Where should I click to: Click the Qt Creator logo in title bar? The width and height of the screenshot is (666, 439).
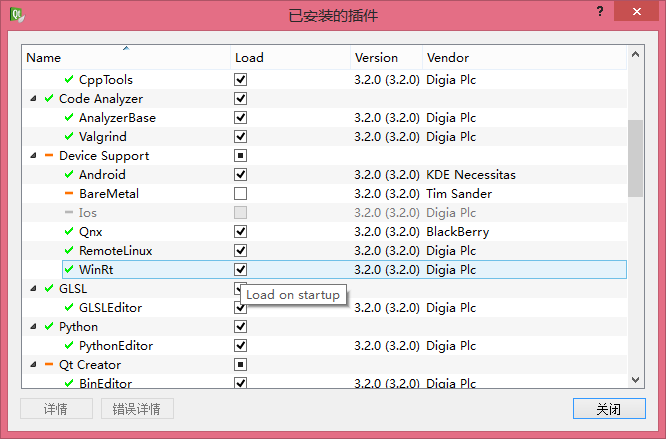pyautogui.click(x=17, y=15)
